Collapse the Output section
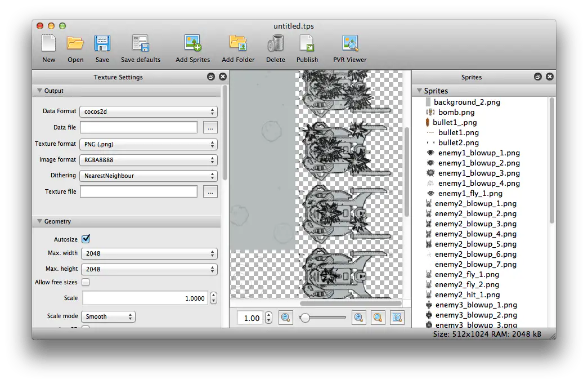 40,91
